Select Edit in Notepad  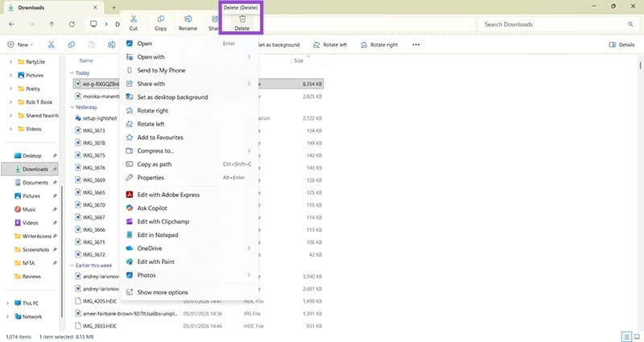pos(189,235)
